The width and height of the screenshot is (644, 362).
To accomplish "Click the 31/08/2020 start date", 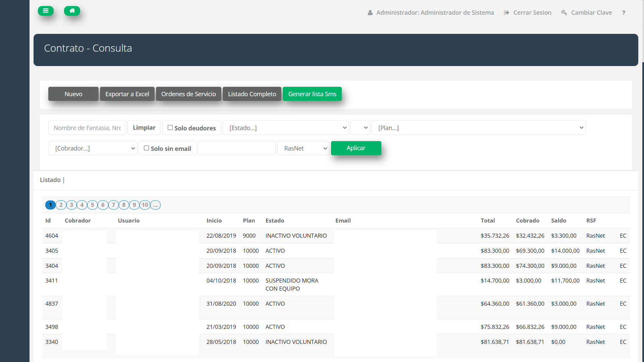I will click(x=221, y=304).
